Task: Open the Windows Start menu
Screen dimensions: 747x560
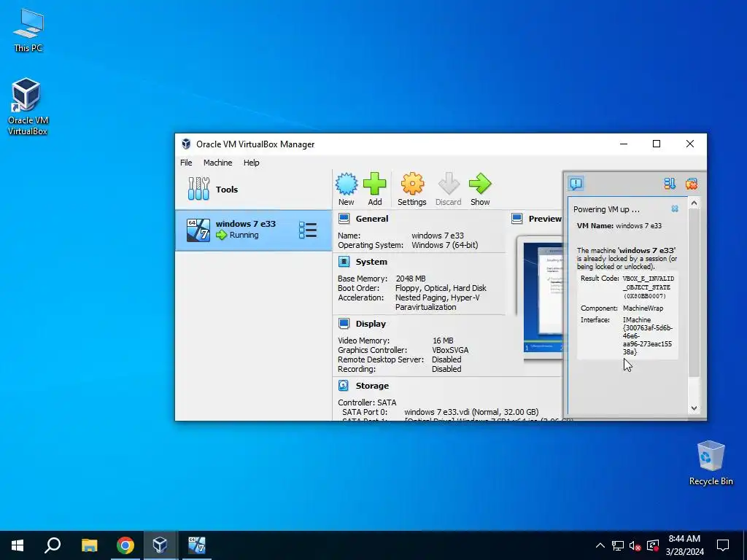Action: (x=18, y=545)
